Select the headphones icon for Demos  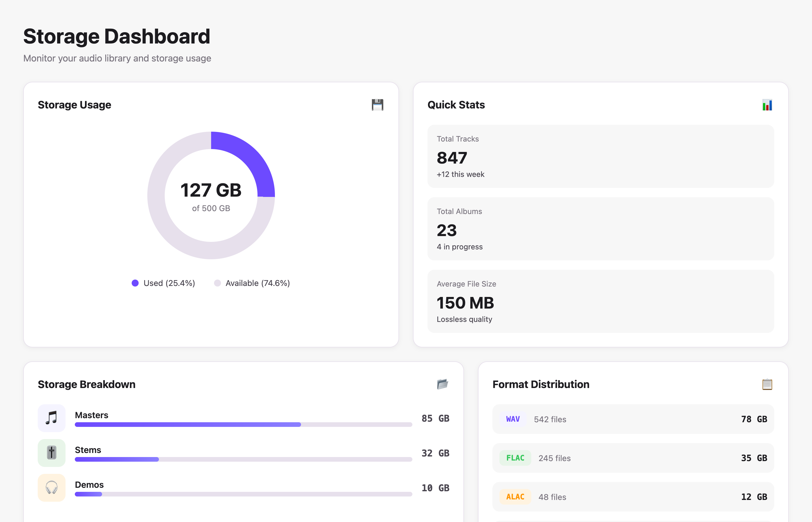(x=51, y=487)
